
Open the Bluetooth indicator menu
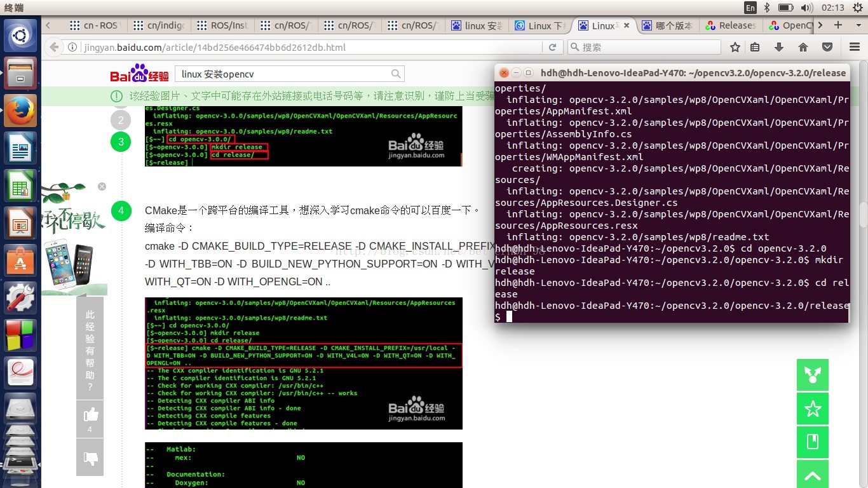[x=767, y=8]
